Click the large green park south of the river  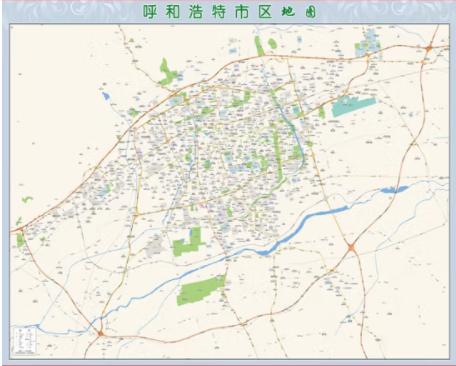pos(201,290)
